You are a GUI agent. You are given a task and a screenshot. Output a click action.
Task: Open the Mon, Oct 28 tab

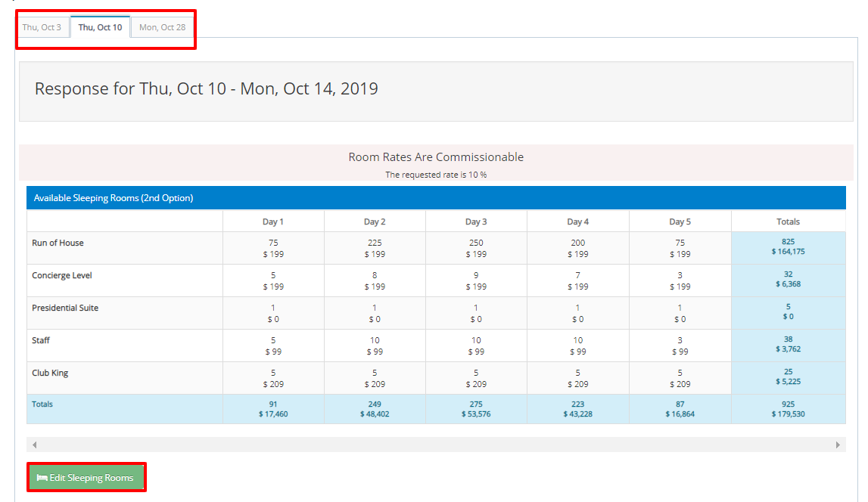pyautogui.click(x=162, y=27)
